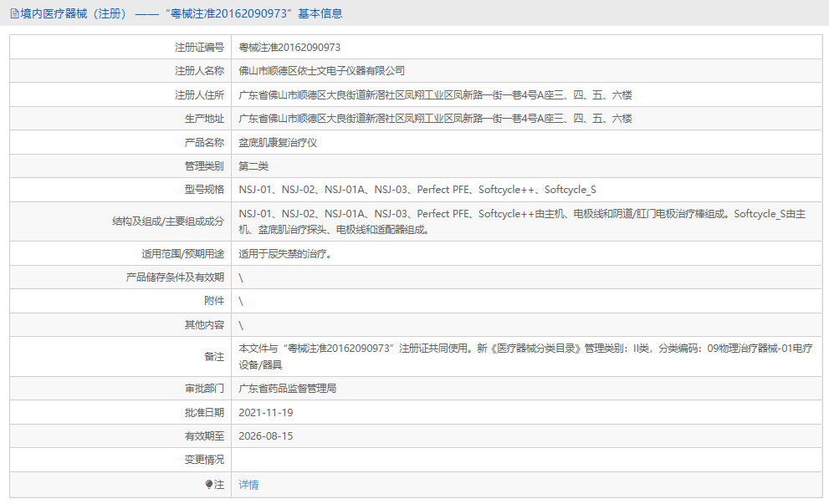Select registration number value 粤械注准20162090973
829x504 pixels.
289,48
